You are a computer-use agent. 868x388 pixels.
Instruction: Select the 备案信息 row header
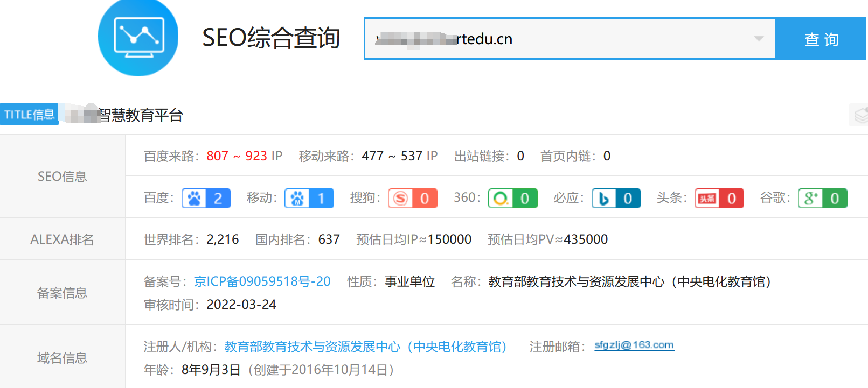pos(63,293)
